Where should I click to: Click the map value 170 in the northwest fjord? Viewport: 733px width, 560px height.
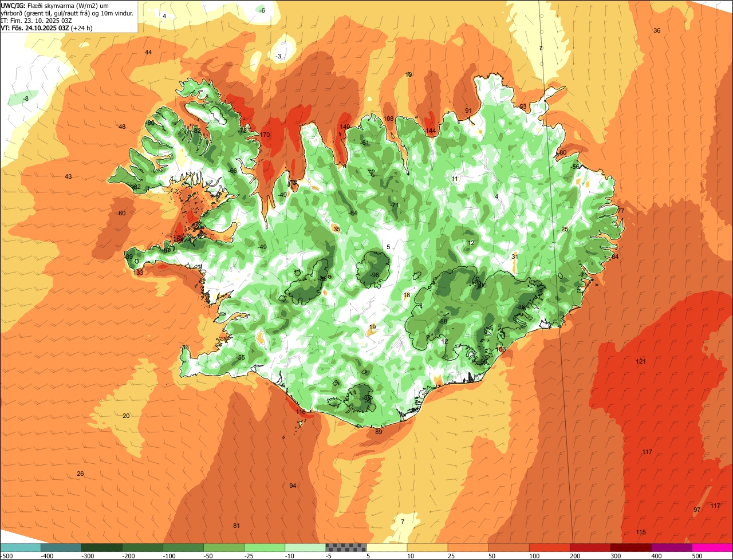click(265, 135)
